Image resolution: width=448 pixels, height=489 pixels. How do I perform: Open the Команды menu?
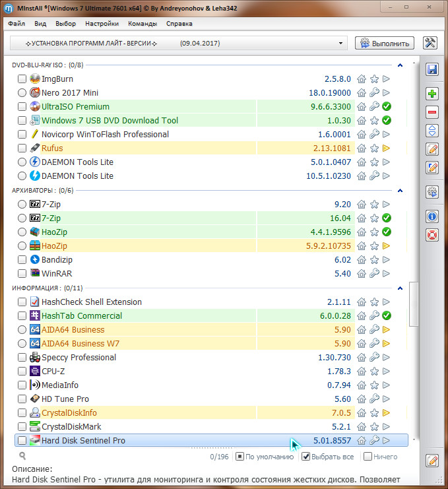tap(143, 24)
